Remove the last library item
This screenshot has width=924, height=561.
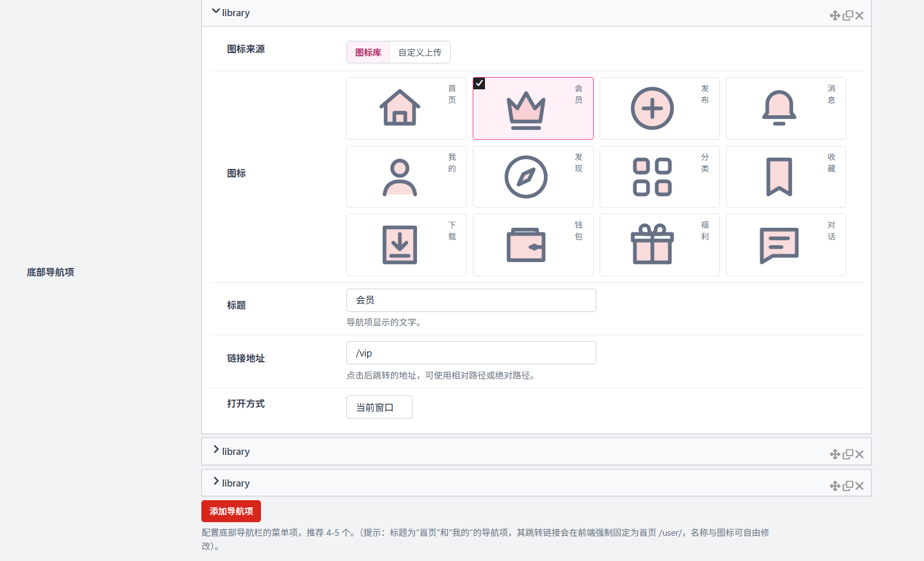coord(859,486)
